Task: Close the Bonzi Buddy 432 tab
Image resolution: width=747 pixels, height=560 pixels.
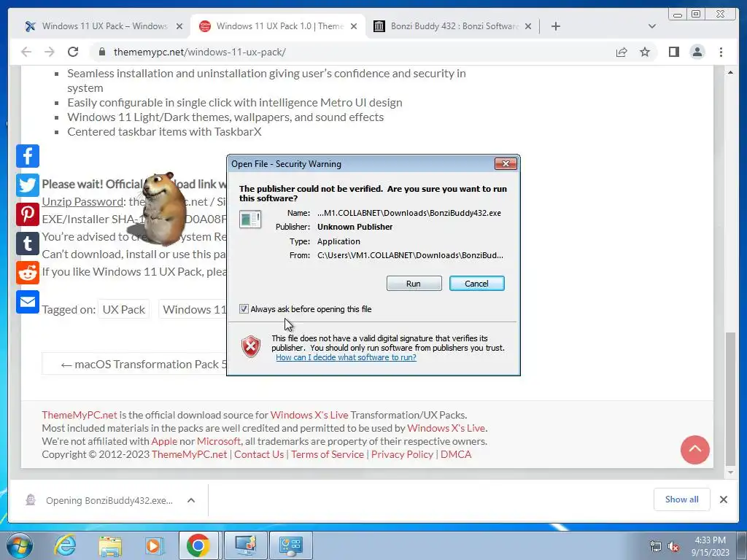Action: [x=528, y=26]
